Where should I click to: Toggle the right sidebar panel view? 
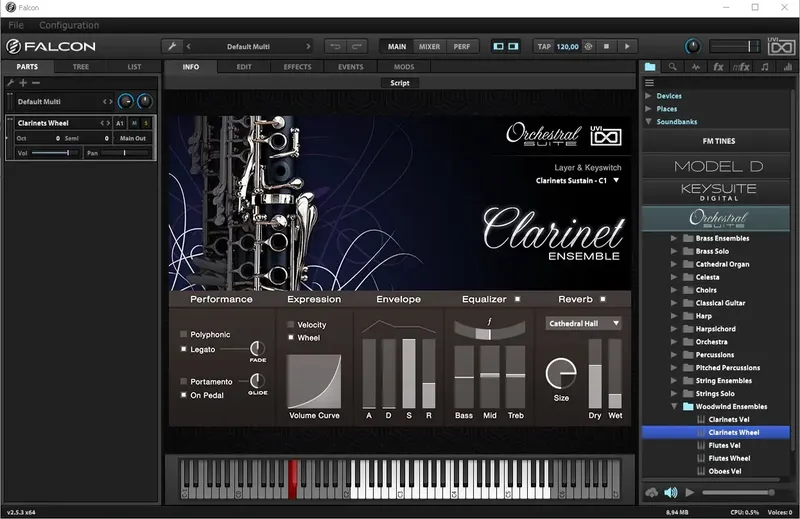coord(513,46)
